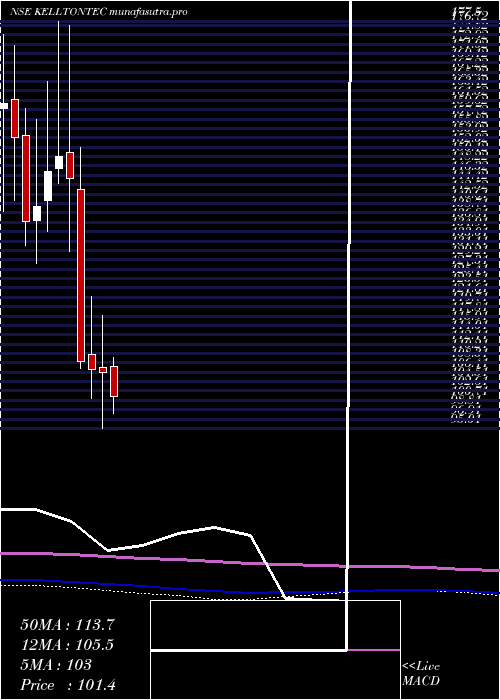This screenshot has height=700, width=500.
Task: Click the Price : 101.4 label
Action: click(68, 685)
